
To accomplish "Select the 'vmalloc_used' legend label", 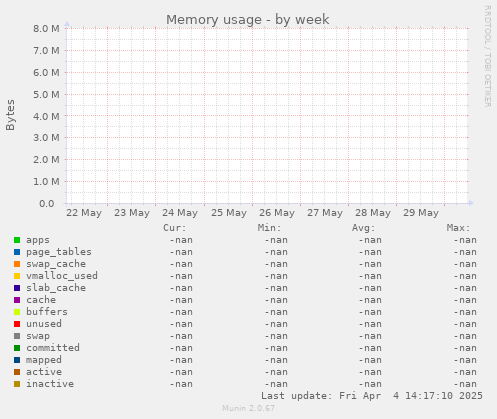I will pyautogui.click(x=62, y=276).
